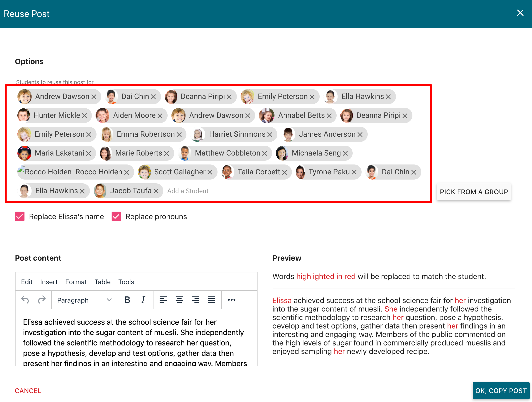Uncheck Replace Elissa's name checkbox
This screenshot has height=402, width=532.
(20, 216)
